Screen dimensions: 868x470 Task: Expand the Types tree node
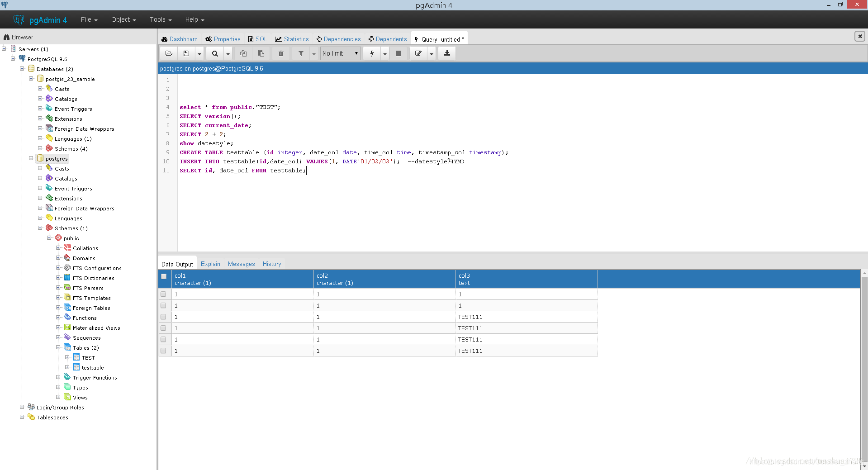click(58, 387)
